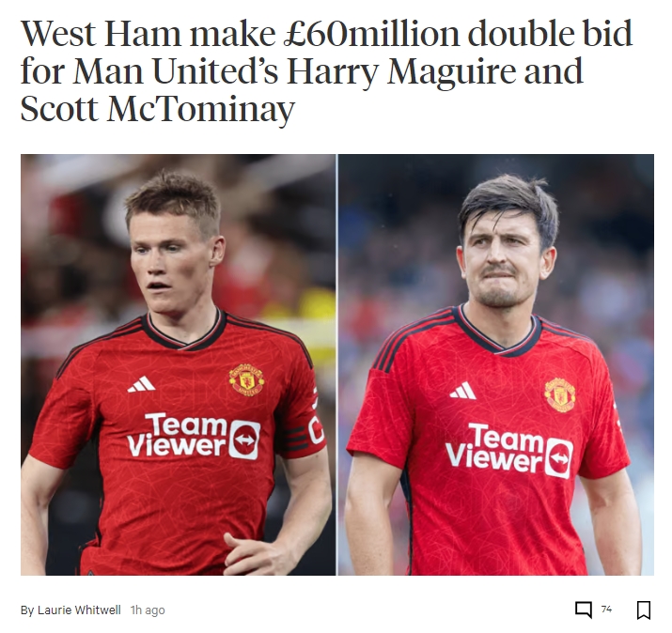Click Adidas logo on the armband player's shirt
Screen dimensions: 672x633
(141, 384)
